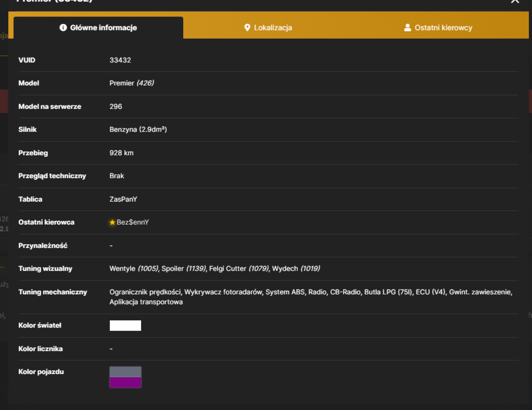Screen dimensions: 532x410
Task: Click the person icon beside Ostatni kierowcy
Action: click(x=407, y=27)
